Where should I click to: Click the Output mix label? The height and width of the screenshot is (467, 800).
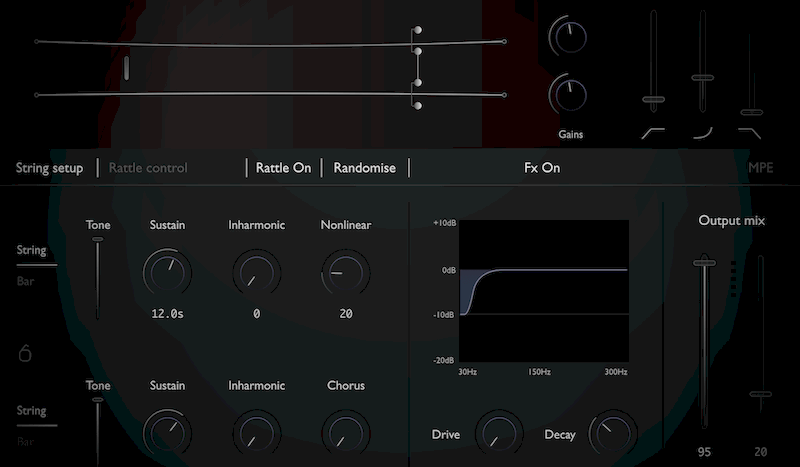click(x=732, y=220)
